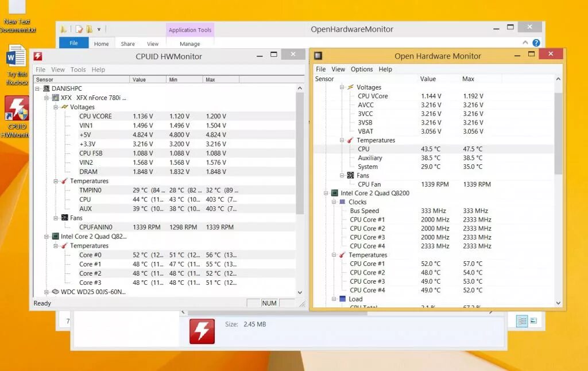Click the CPUID HWMonitor title bar icon

click(37, 56)
